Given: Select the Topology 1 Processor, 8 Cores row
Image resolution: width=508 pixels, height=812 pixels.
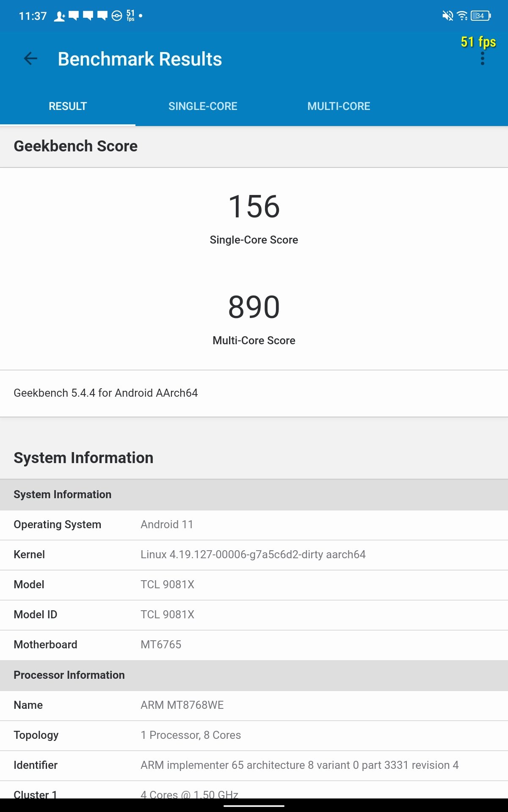Looking at the screenshot, I should pos(254,735).
